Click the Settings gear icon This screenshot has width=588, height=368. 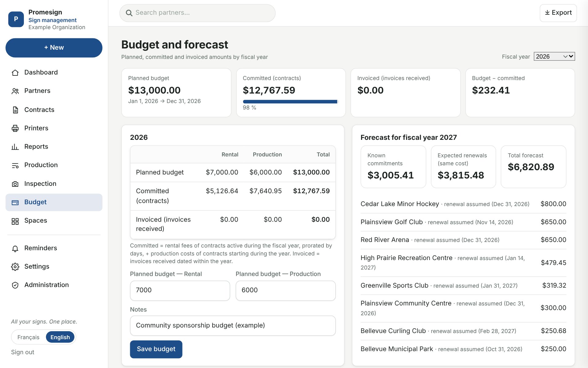point(15,267)
